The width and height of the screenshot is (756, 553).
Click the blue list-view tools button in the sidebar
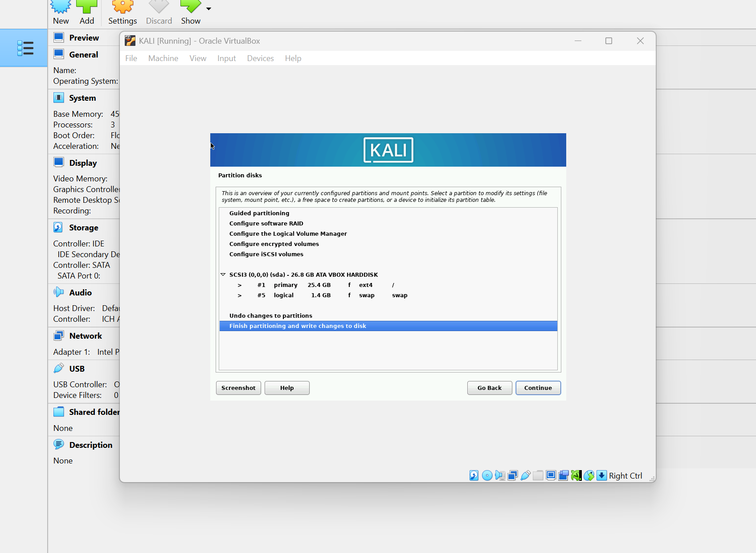[x=24, y=48]
